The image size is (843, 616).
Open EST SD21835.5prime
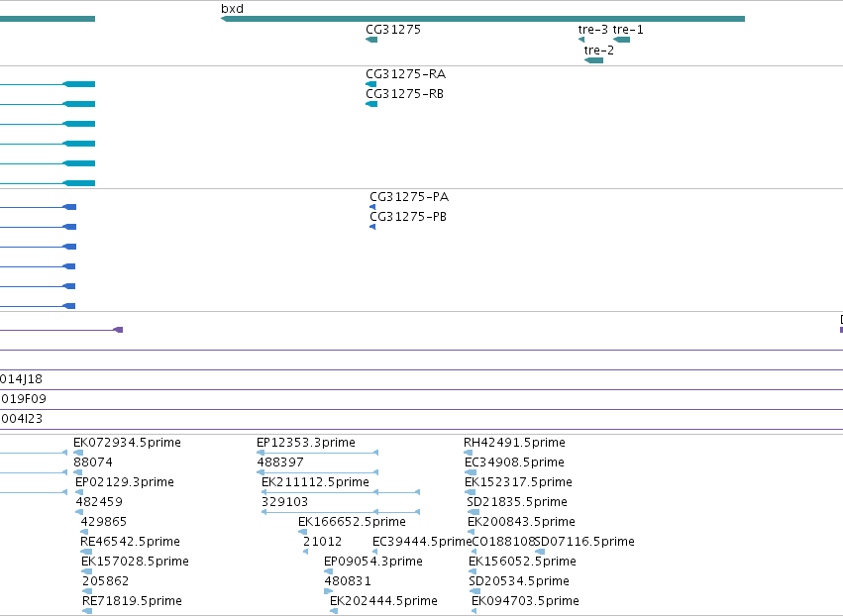pos(517,502)
